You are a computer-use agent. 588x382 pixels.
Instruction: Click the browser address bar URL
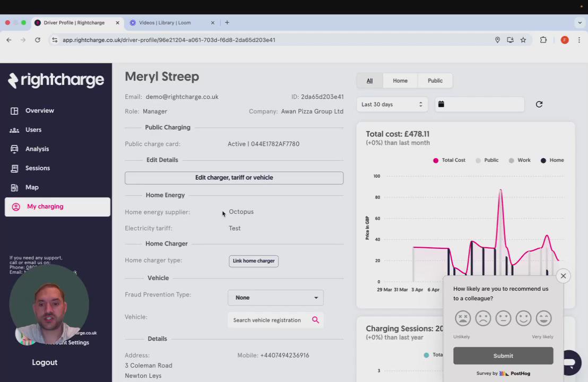(169, 40)
